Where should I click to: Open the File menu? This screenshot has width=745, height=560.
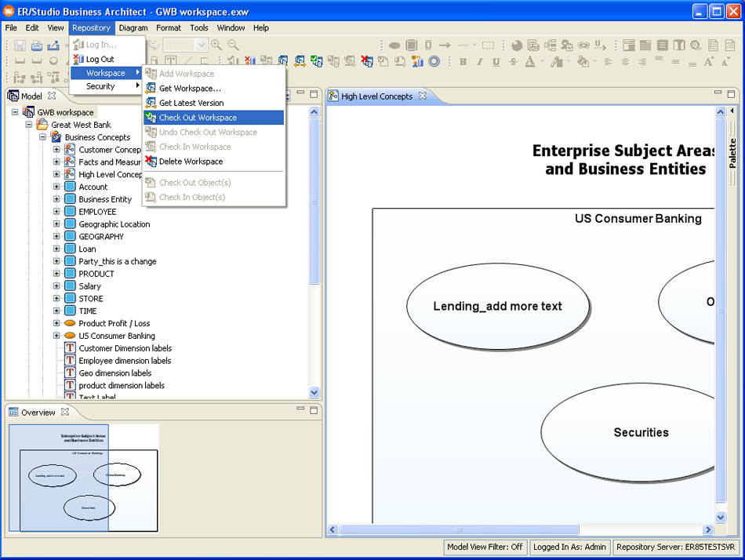pyautogui.click(x=11, y=27)
